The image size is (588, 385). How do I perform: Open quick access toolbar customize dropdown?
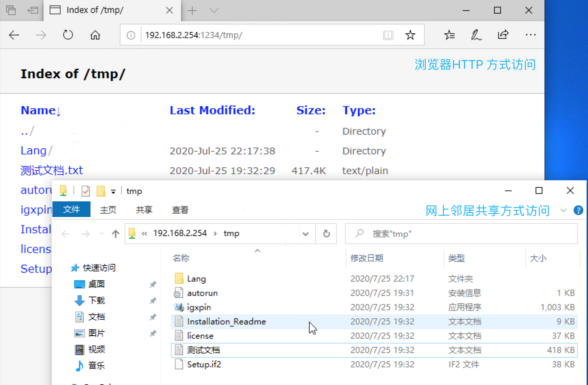113,192
